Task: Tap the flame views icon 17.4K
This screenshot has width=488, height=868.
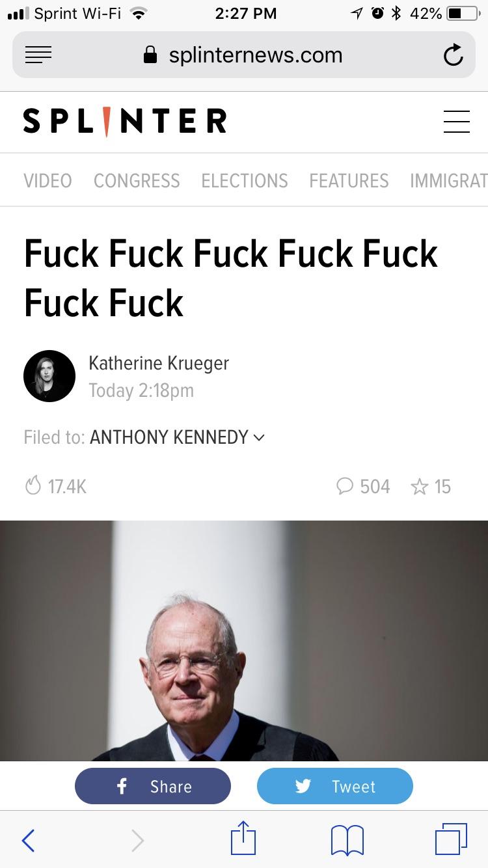Action: point(55,487)
